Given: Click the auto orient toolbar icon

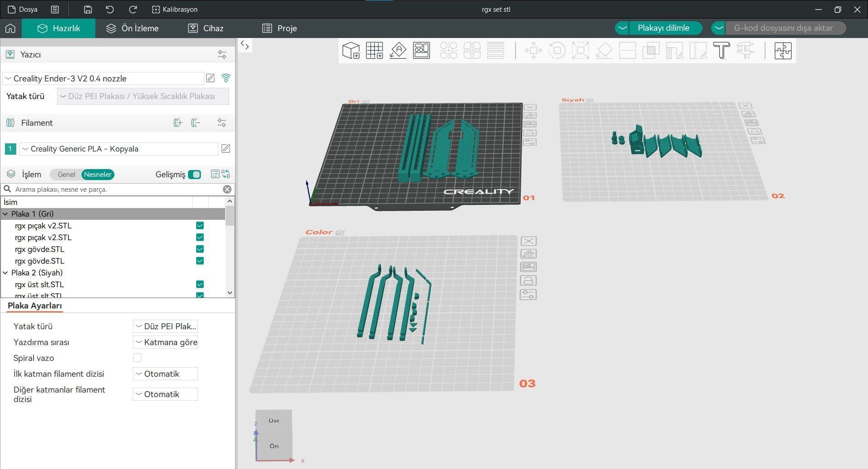Looking at the screenshot, I should pyautogui.click(x=398, y=51).
